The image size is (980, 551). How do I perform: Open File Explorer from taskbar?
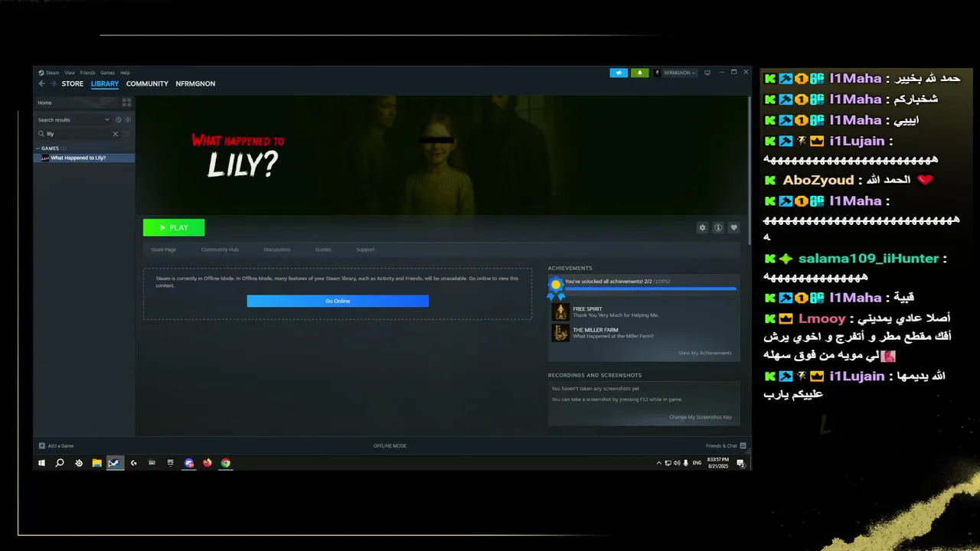(97, 463)
